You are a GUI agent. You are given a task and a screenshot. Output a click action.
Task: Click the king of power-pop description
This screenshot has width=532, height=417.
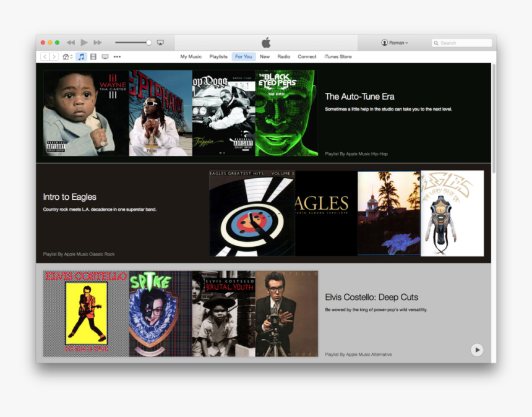point(376,310)
